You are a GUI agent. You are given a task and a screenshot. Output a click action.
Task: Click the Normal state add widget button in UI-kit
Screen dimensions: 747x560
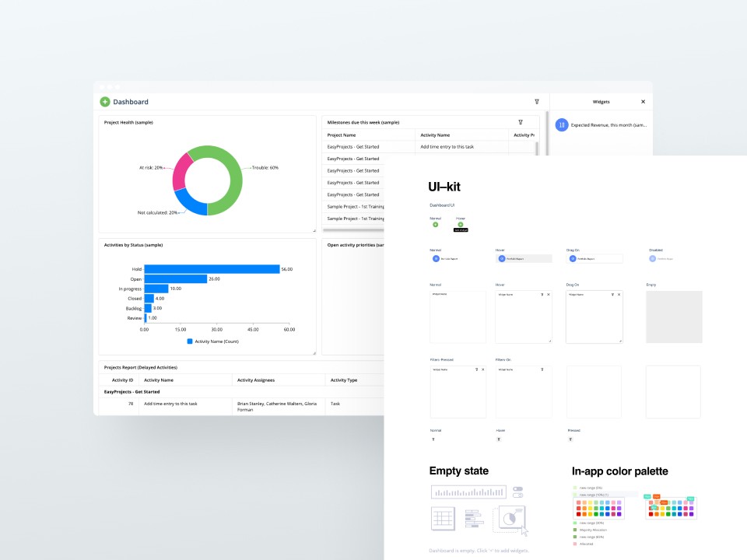click(x=436, y=225)
